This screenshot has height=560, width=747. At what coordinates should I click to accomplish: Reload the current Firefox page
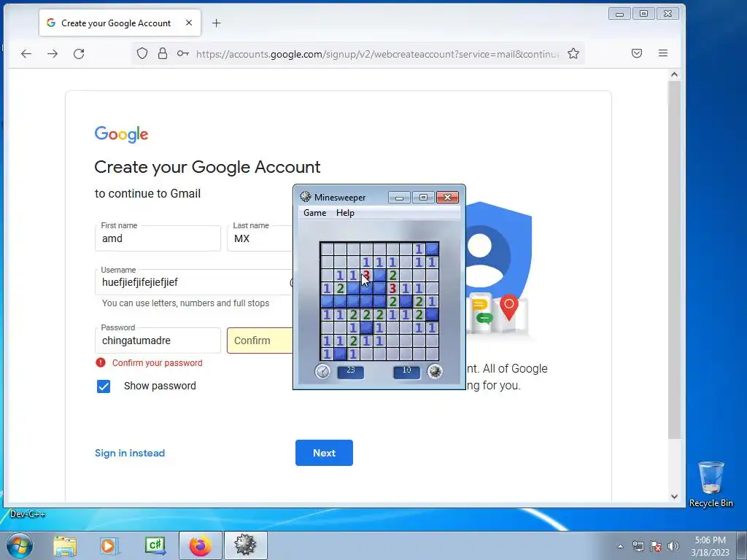[79, 54]
